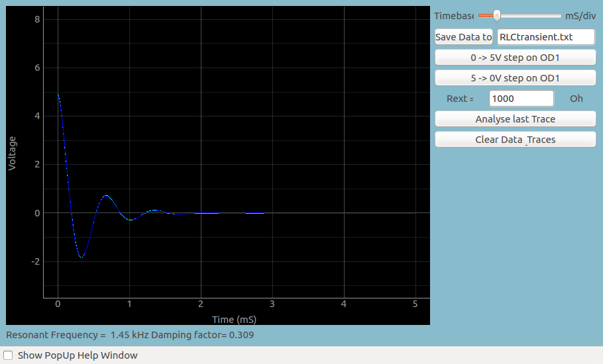Viewport: 603px width, 364px height.
Task: Click the trace start point near 5V
Action: tap(58, 95)
